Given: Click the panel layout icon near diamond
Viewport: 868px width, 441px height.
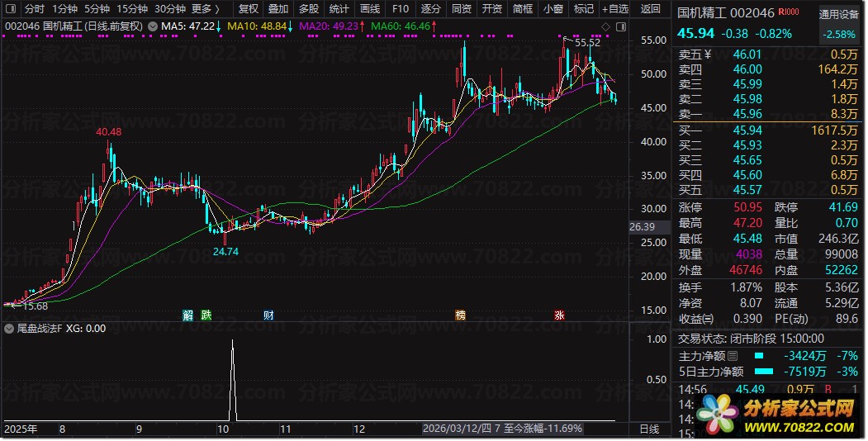Looking at the screenshot, I should 619,27.
